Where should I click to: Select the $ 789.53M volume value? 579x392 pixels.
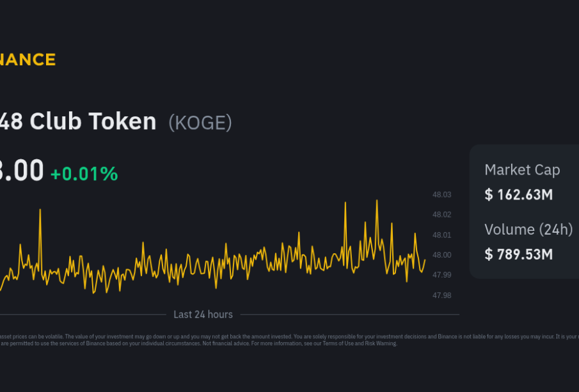pos(518,254)
